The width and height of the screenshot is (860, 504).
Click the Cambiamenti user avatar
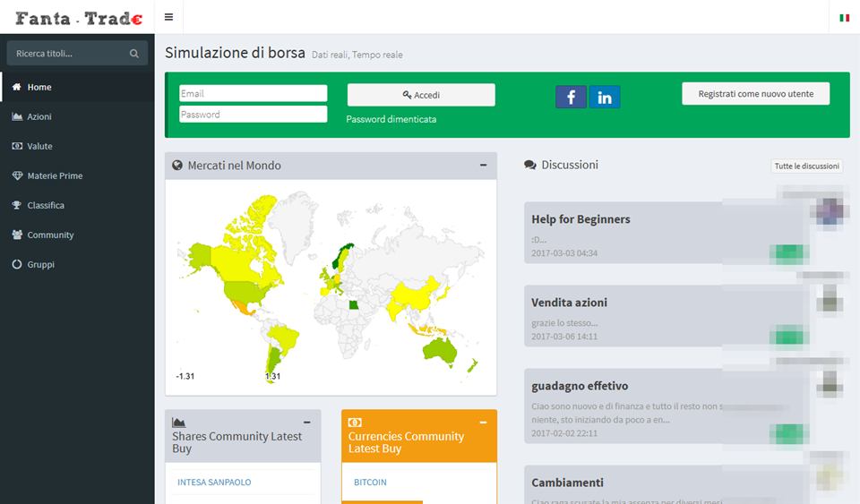coord(830,476)
